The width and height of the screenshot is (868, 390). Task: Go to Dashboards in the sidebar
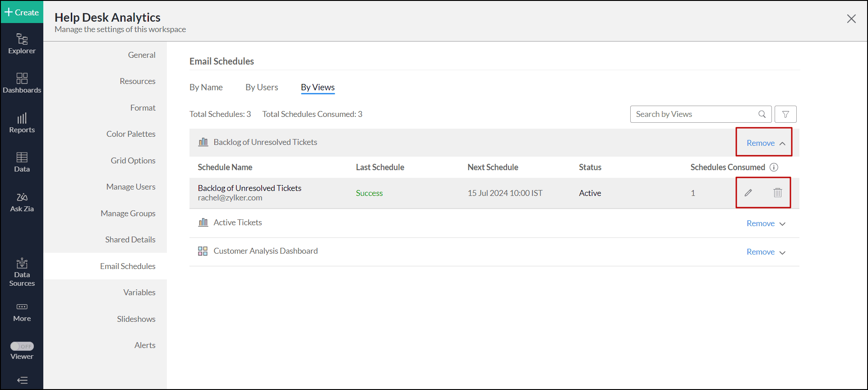coord(22,83)
